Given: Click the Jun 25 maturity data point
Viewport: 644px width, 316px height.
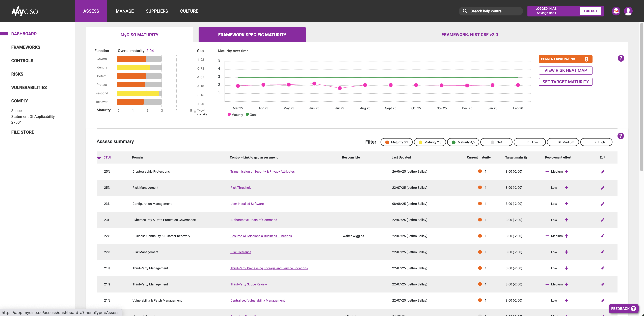Looking at the screenshot, I should coord(314,84).
